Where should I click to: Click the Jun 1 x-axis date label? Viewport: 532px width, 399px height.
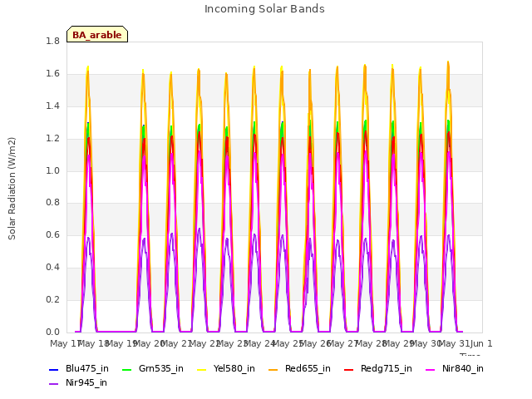[x=481, y=343]
